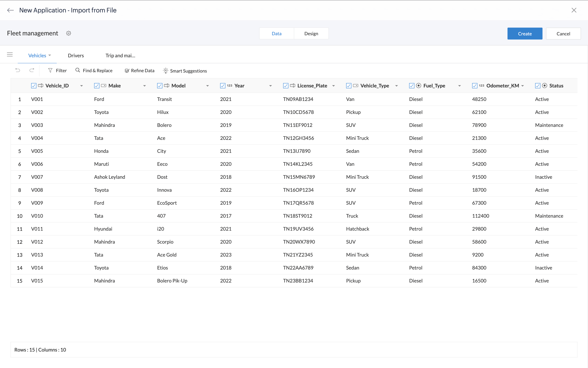Click the Create button
This screenshot has height=368, width=588.
pos(525,34)
